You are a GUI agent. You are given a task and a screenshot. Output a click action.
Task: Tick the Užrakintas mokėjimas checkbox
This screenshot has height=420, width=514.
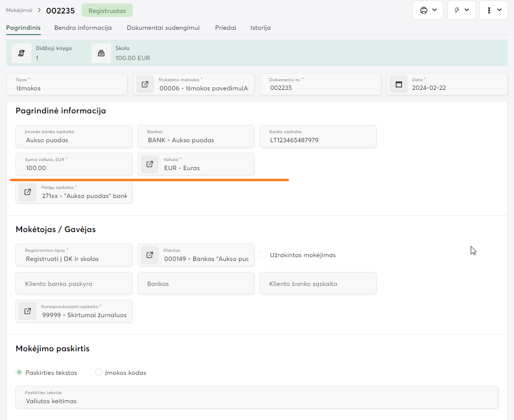[x=263, y=255]
